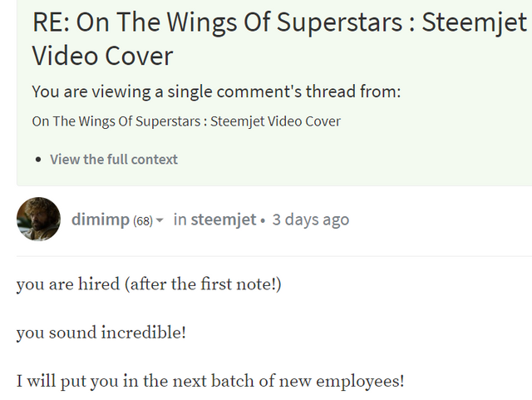
Task: Click the bullet before "View the full context"
Action: pyautogui.click(x=38, y=159)
